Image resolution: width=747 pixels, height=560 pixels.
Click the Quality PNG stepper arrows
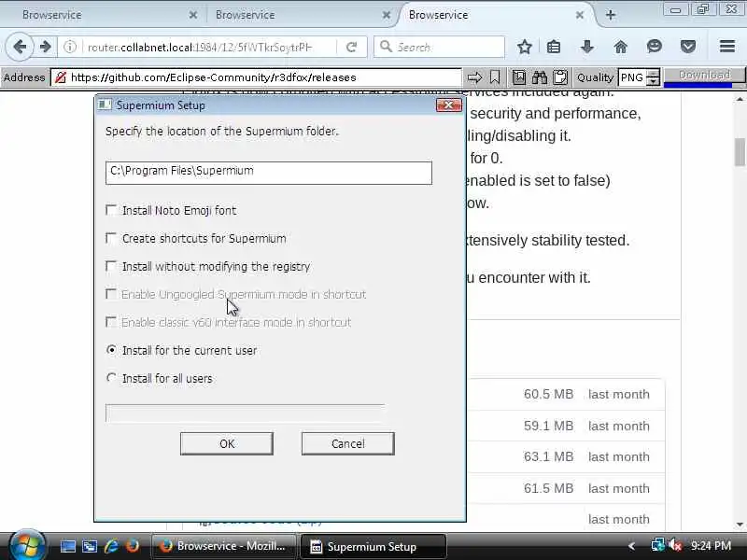653,77
